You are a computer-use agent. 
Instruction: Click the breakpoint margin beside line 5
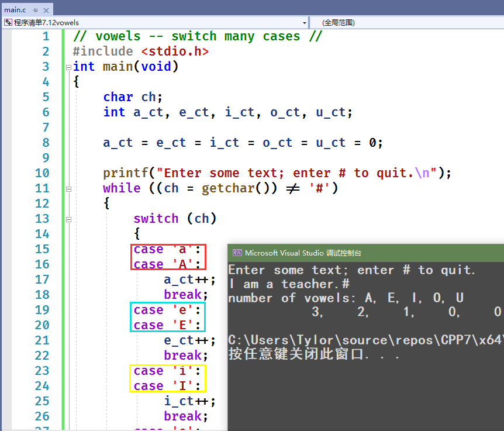(6, 97)
